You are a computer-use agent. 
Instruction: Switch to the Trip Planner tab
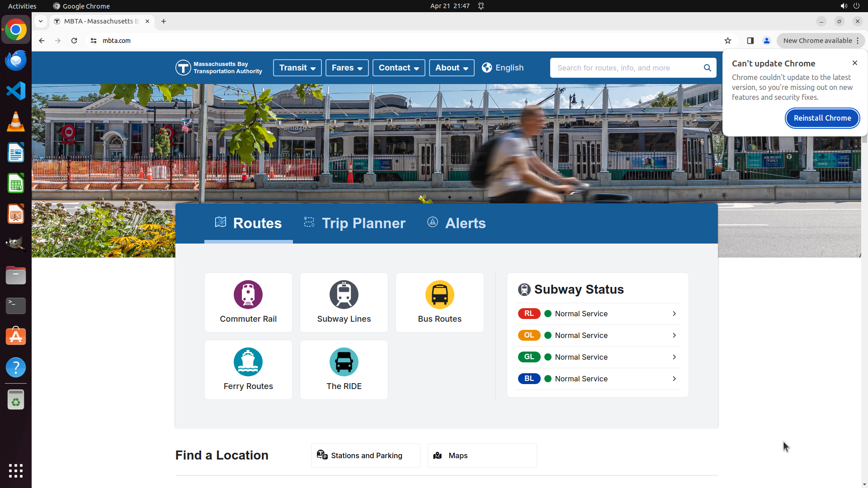354,223
